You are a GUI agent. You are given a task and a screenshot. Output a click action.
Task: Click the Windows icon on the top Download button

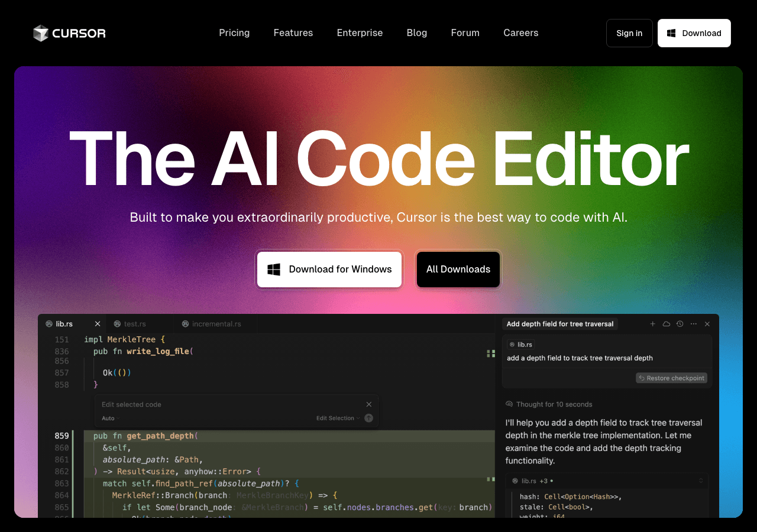click(671, 33)
